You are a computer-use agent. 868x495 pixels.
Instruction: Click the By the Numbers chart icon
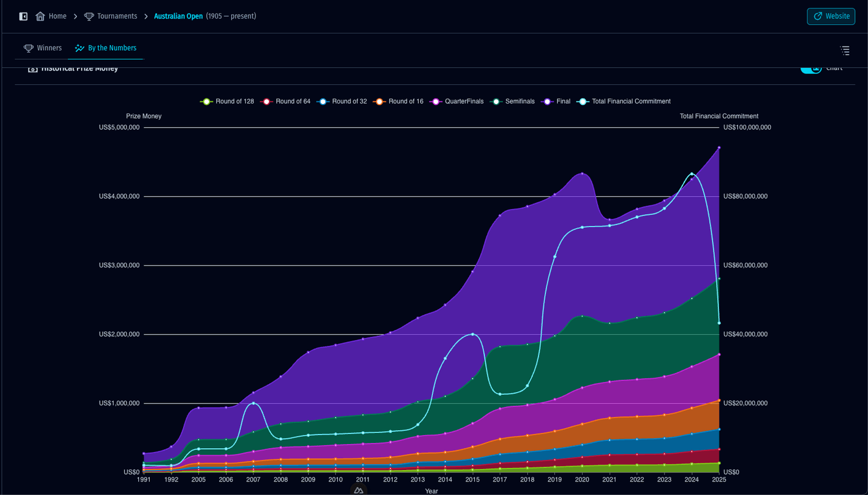80,48
